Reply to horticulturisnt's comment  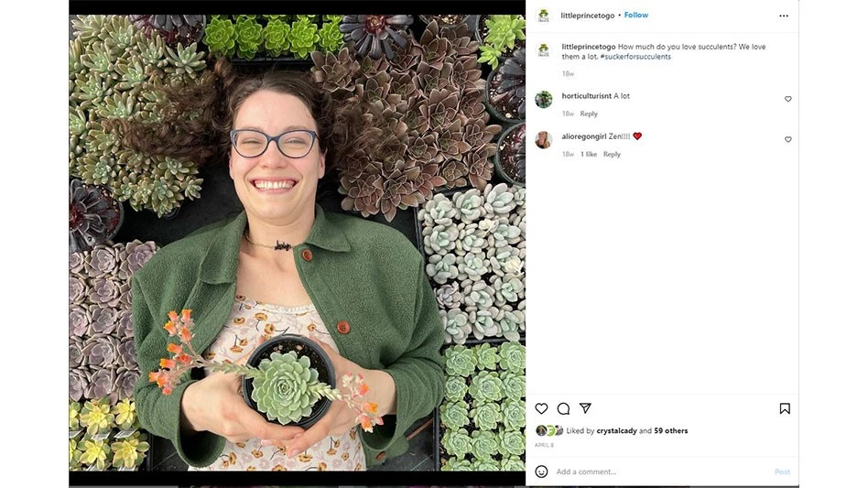coord(589,114)
